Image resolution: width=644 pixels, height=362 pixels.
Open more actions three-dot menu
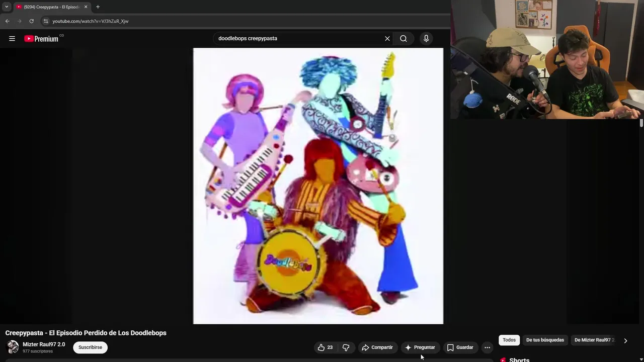point(487,347)
